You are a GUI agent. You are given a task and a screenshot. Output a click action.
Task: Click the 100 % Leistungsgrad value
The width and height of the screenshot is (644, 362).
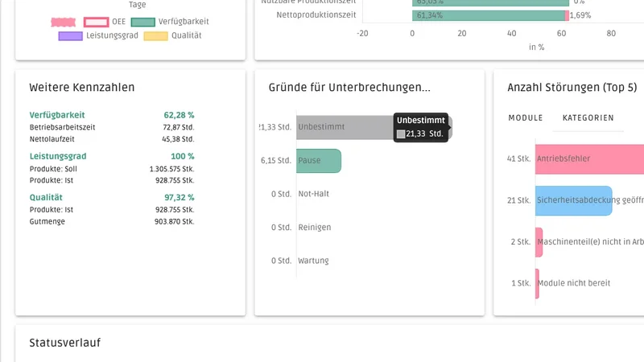(183, 156)
